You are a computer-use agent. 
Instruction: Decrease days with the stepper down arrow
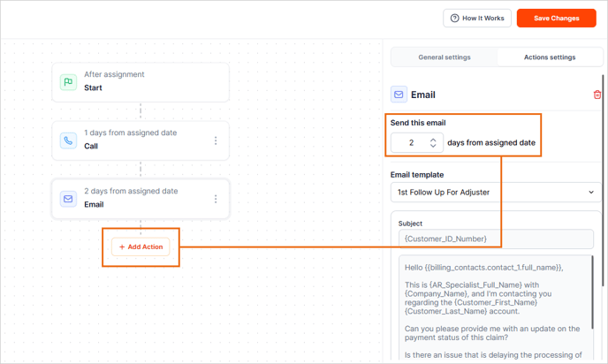pyautogui.click(x=433, y=146)
